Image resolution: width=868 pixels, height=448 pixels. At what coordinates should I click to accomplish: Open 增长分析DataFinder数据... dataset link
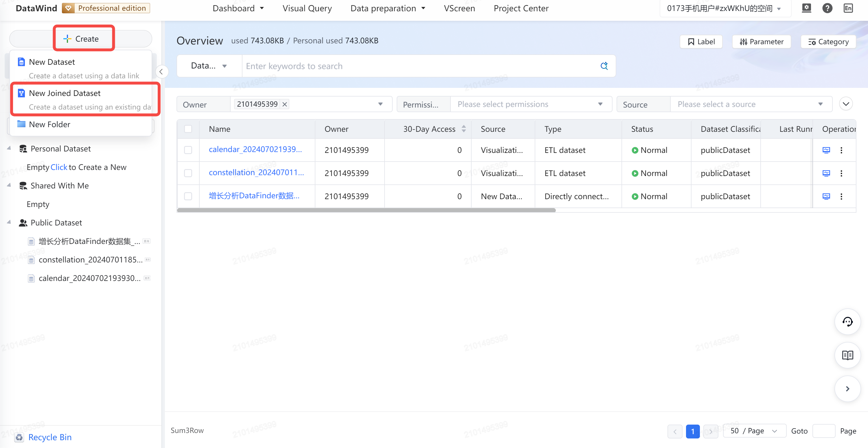(x=254, y=196)
